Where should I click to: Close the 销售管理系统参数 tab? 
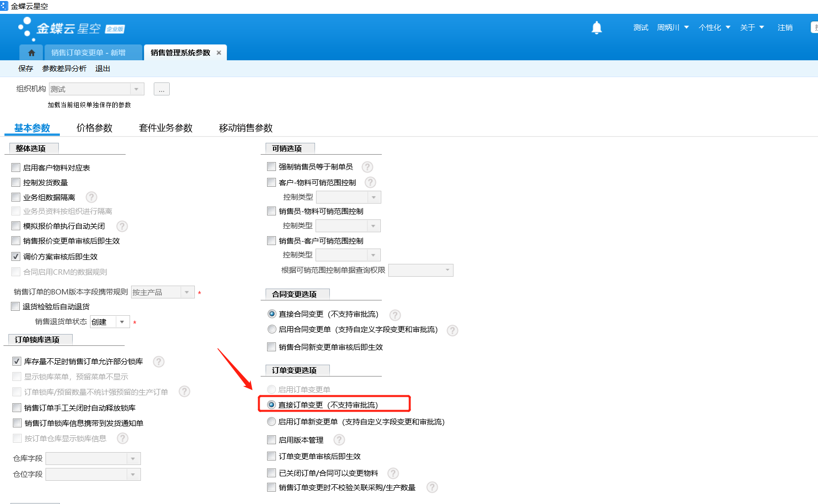point(219,53)
